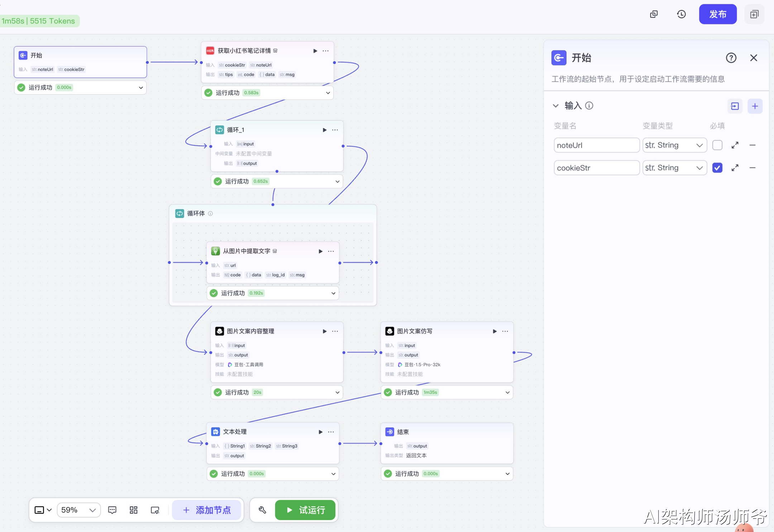This screenshot has height=532, width=774.
Task: Expand 图片文案仿写 run result details
Action: 507,392
